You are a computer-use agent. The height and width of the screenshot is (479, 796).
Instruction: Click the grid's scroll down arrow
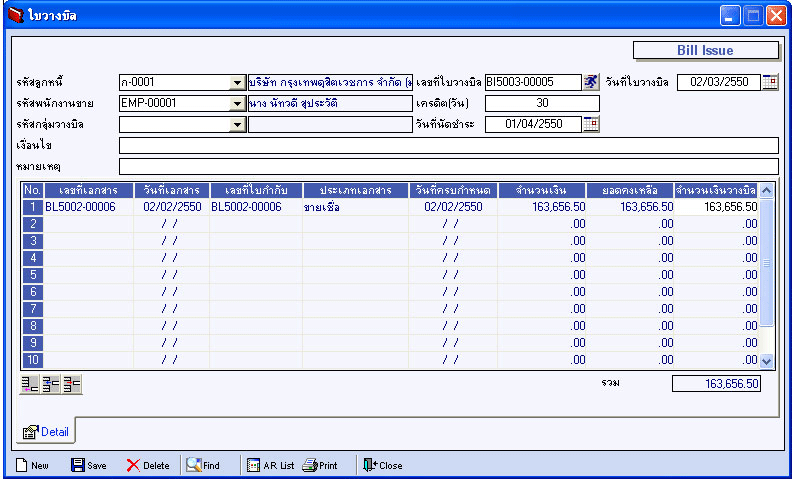[x=767, y=361]
